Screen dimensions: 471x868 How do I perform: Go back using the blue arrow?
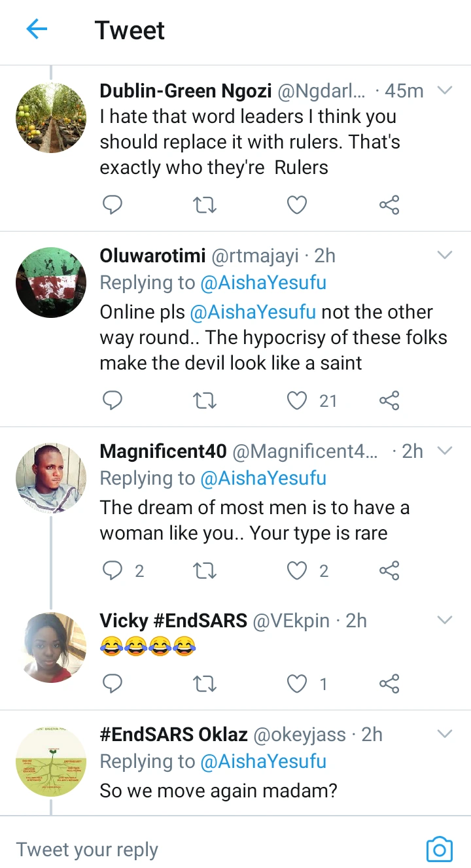[x=37, y=30]
